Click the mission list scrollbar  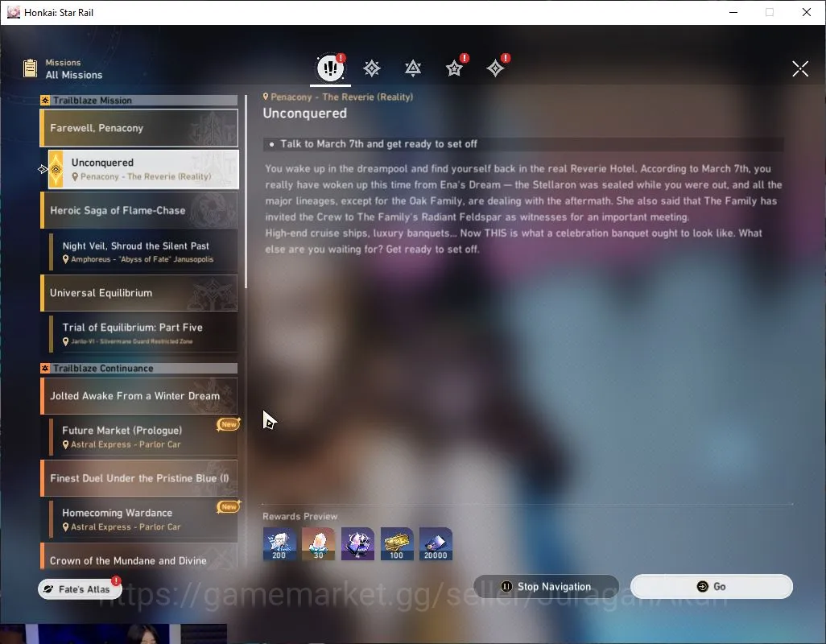click(x=246, y=192)
